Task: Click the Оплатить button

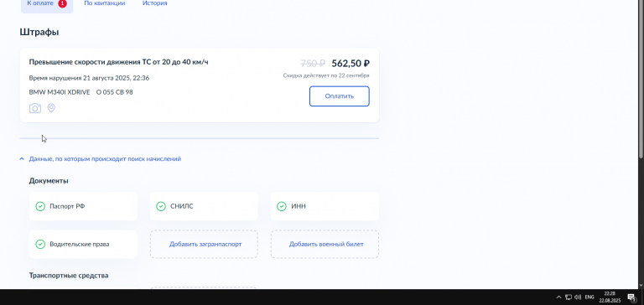Action: click(340, 96)
